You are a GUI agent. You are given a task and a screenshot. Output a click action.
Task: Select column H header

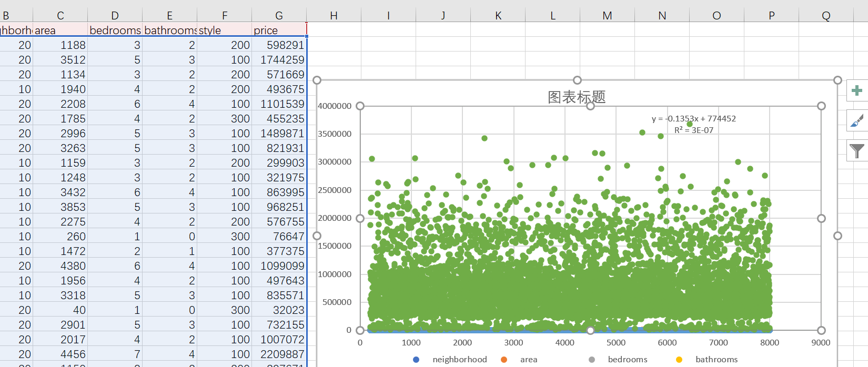334,15
